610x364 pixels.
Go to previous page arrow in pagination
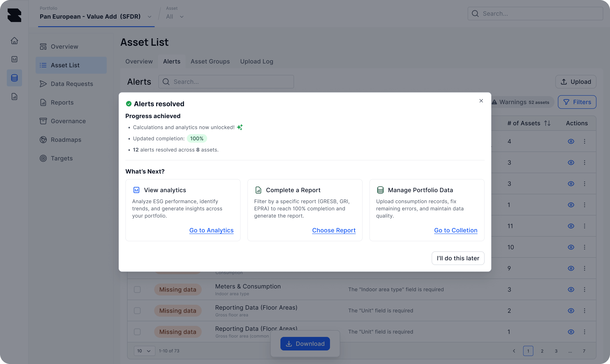(x=514, y=351)
